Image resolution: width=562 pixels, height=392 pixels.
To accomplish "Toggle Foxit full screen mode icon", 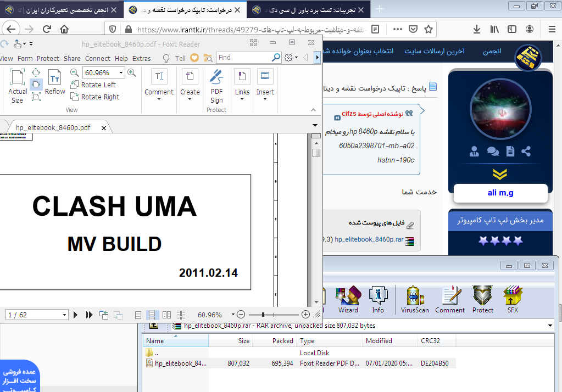I will click(253, 43).
